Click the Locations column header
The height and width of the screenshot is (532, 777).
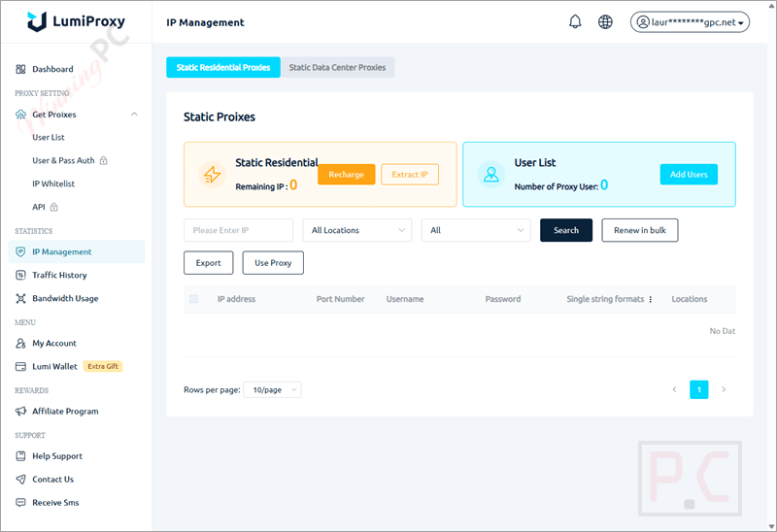pyautogui.click(x=690, y=299)
